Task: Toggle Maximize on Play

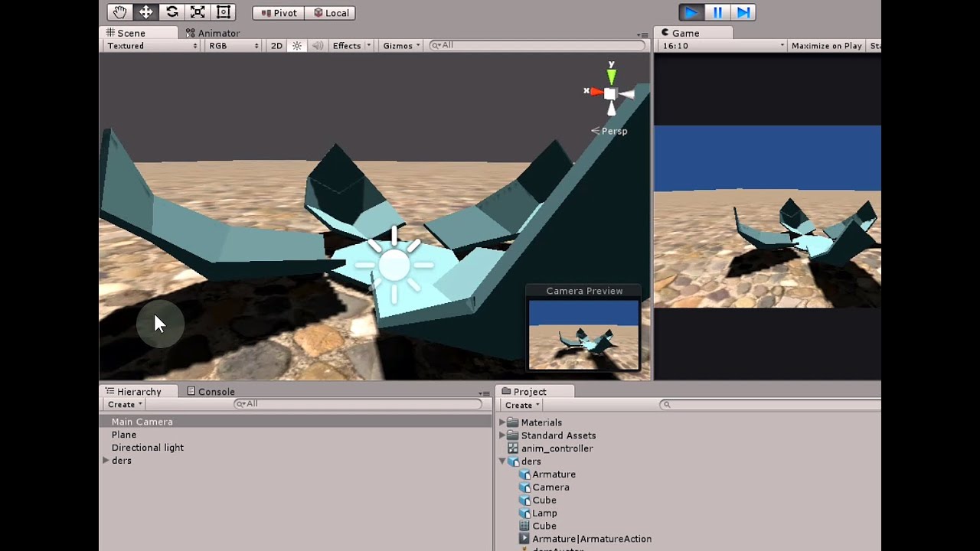Action: tap(827, 46)
